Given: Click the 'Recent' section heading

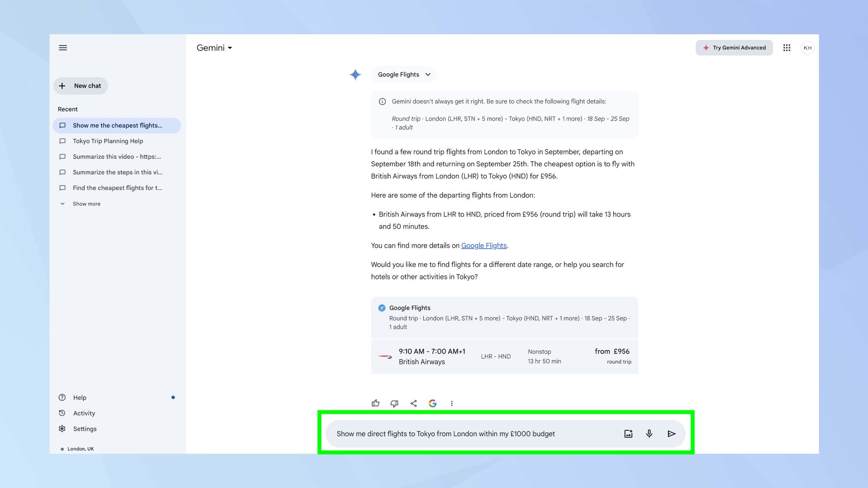Looking at the screenshot, I should point(68,109).
